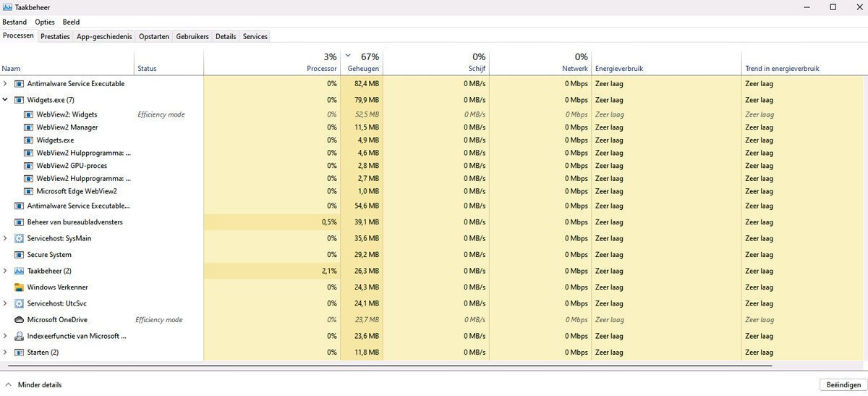Sort by the Energieverbruik column header
Viewport: 868px width, 396px height.
coord(666,63)
